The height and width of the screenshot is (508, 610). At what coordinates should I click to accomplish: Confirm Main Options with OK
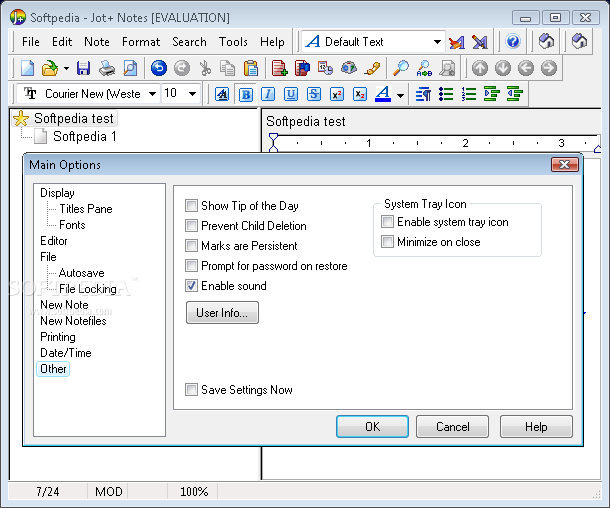(x=372, y=427)
